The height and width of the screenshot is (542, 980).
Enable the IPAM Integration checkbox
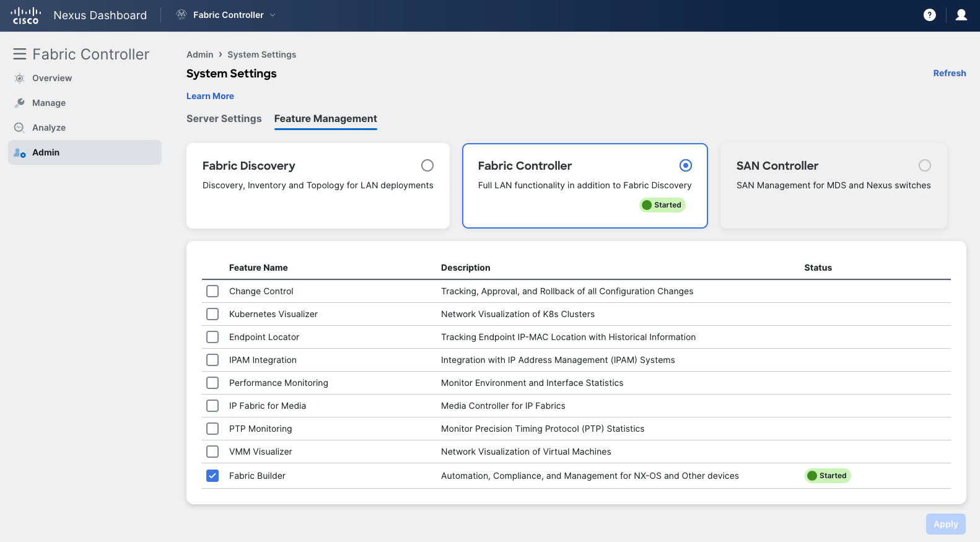tap(212, 360)
